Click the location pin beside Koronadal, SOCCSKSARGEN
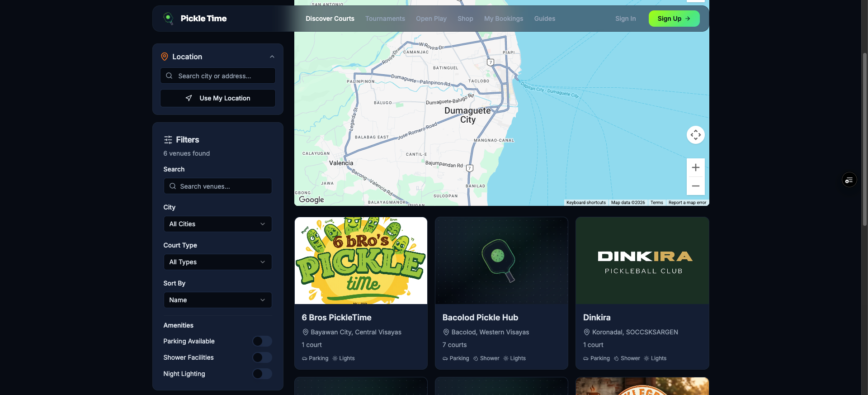The image size is (868, 395). pyautogui.click(x=586, y=332)
